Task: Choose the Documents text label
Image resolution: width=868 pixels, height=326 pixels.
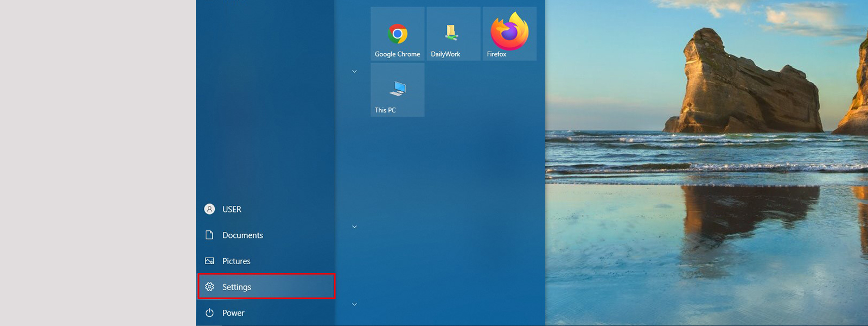Action: tap(242, 235)
